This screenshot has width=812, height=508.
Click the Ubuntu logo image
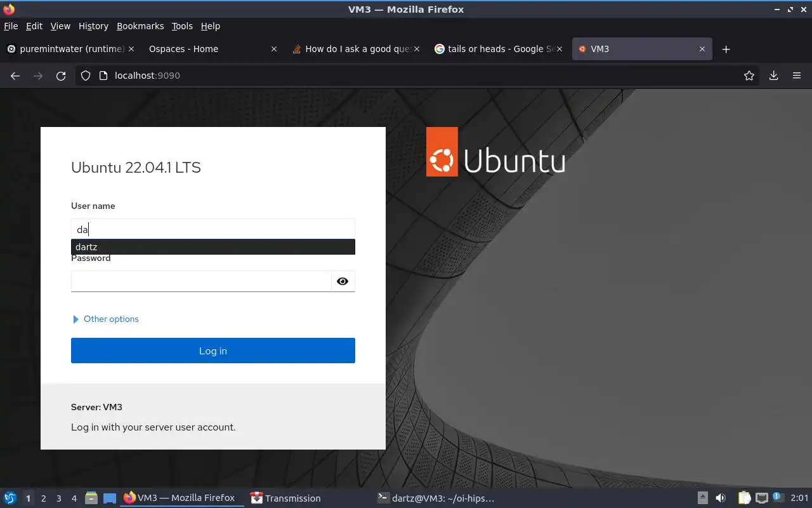(x=496, y=152)
